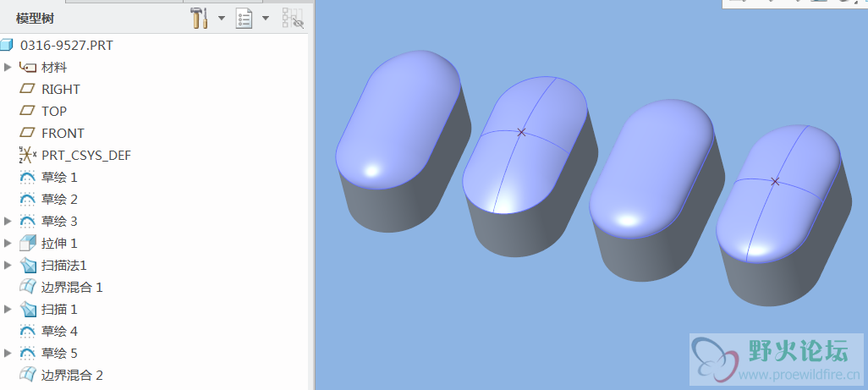Viewport: 868px width, 390px height.
Task: Expand the 扫描法1 feature
Action: [x=8, y=266]
